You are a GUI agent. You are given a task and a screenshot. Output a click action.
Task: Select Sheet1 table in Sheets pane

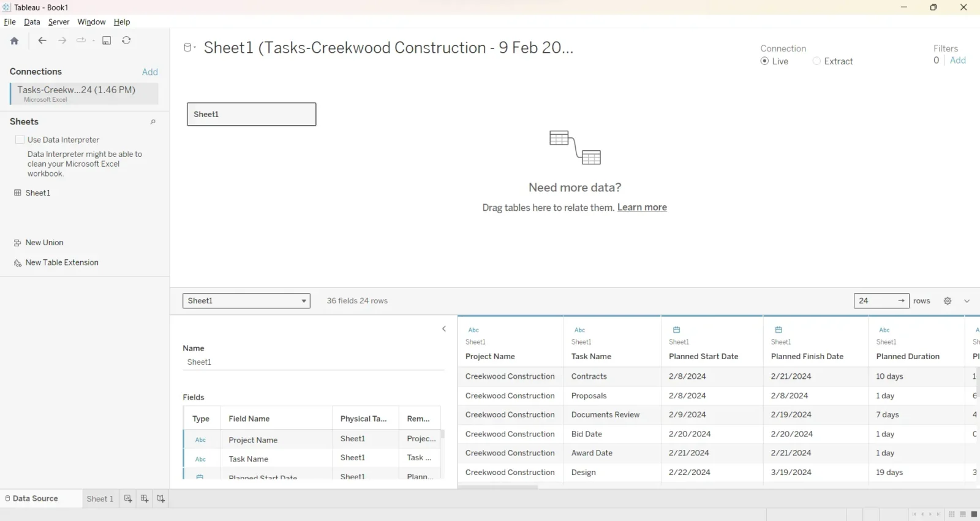[x=38, y=192]
